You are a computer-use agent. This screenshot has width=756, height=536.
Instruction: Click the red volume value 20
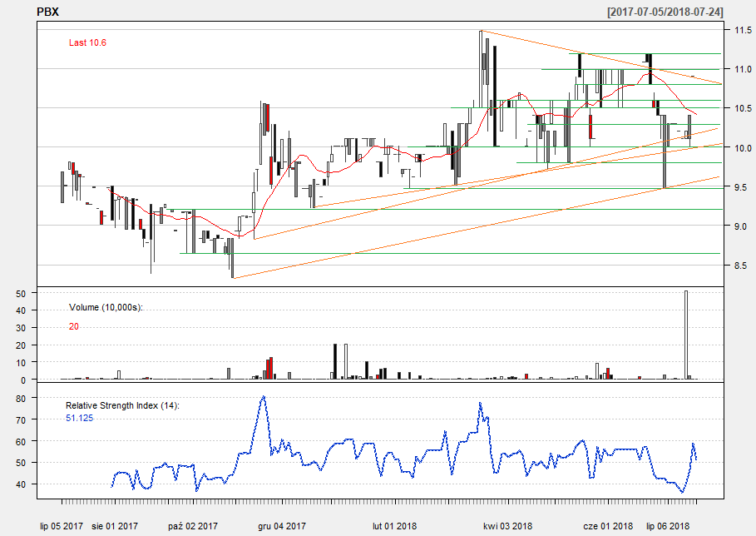[x=74, y=326]
